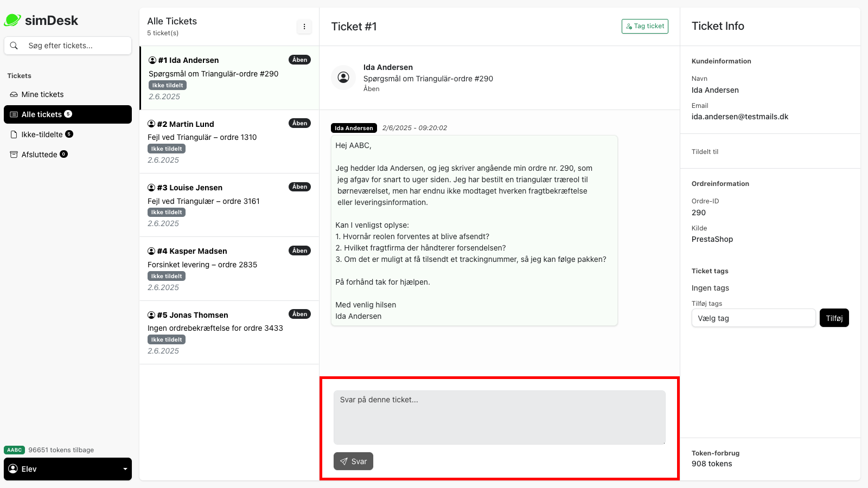868x488 pixels.
Task: Click the AABC token usage badge
Action: coord(14,450)
